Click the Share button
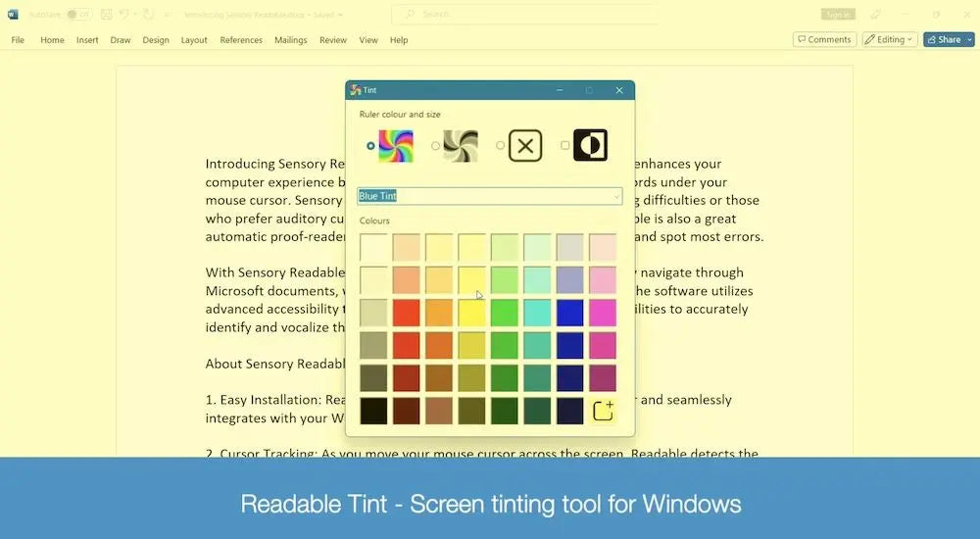The image size is (980, 539). pyautogui.click(x=945, y=39)
